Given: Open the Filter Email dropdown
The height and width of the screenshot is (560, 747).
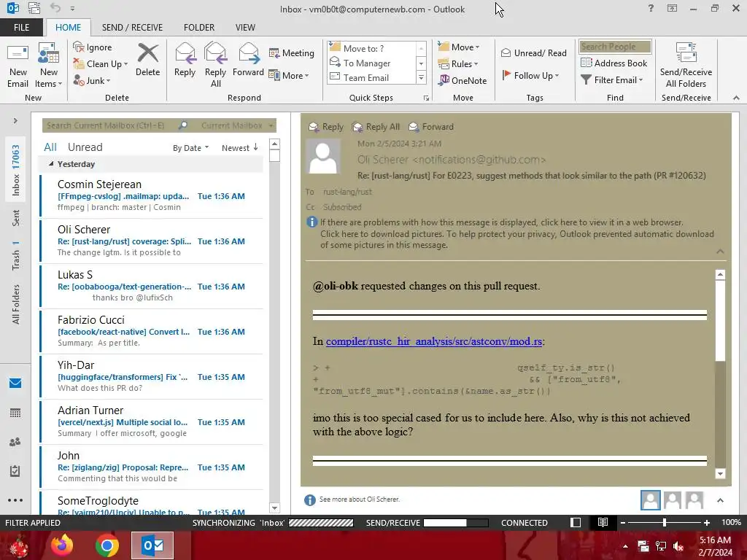Looking at the screenshot, I should (x=612, y=80).
